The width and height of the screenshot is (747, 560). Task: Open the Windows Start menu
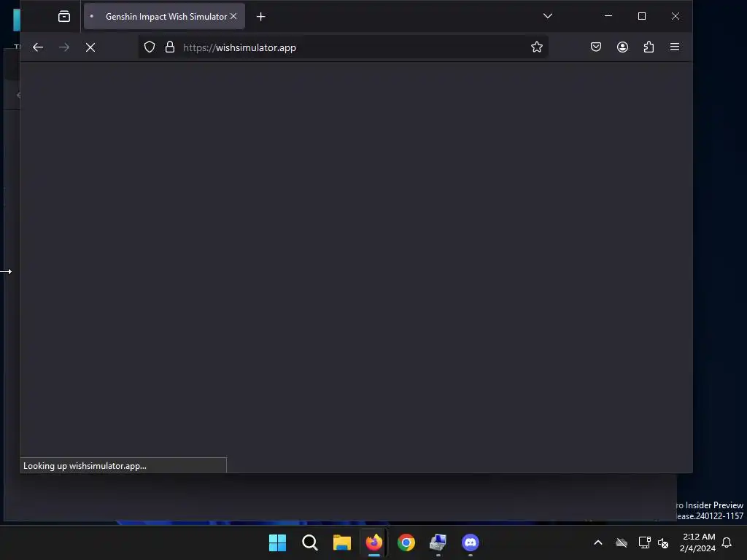tap(277, 542)
